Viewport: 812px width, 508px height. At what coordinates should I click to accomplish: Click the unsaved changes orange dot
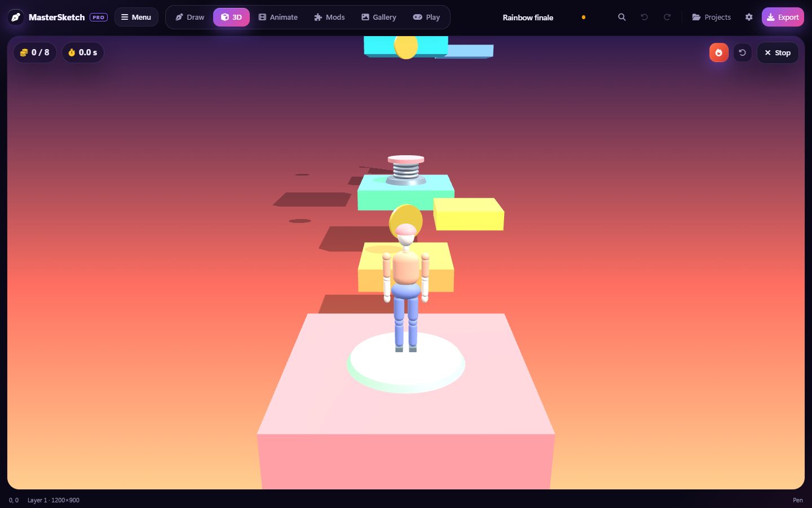(x=584, y=17)
